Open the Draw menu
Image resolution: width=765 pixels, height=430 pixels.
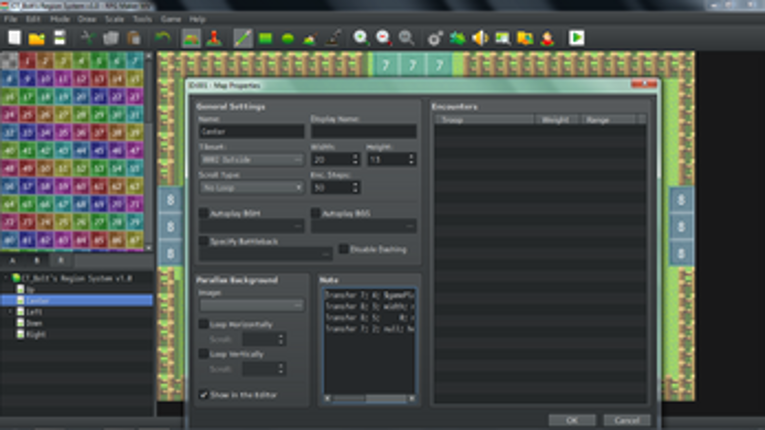tap(87, 19)
